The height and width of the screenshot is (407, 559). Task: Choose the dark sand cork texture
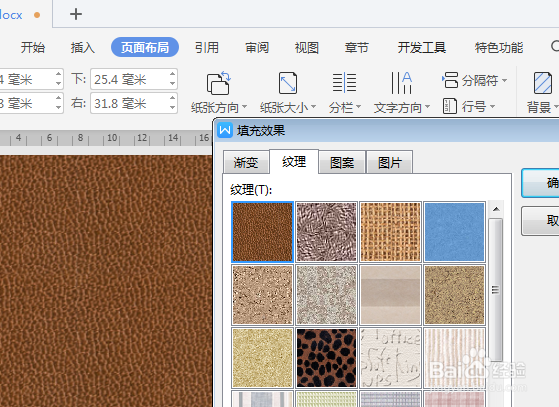(455, 295)
